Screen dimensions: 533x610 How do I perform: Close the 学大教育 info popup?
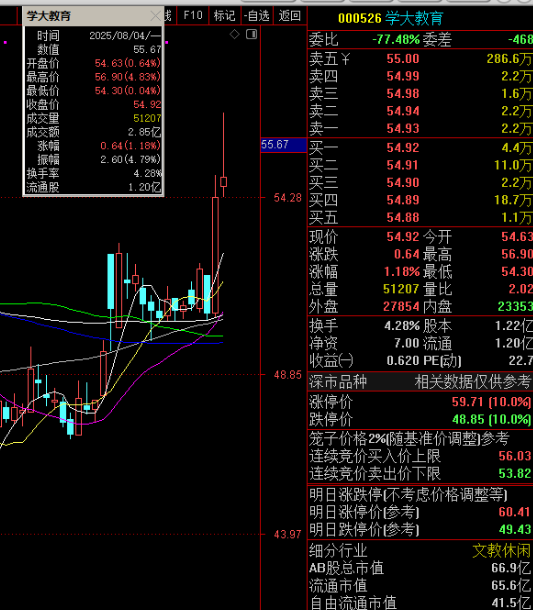click(156, 16)
